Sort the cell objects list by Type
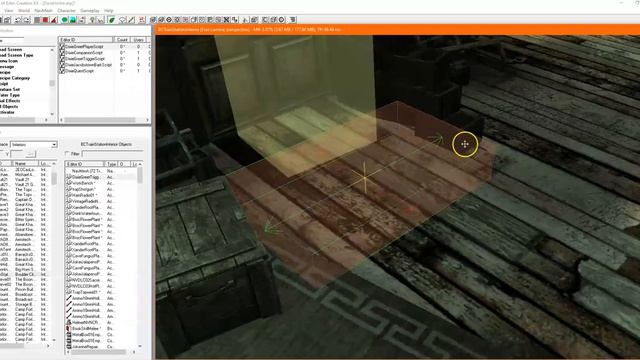The image size is (640, 360). tap(111, 164)
